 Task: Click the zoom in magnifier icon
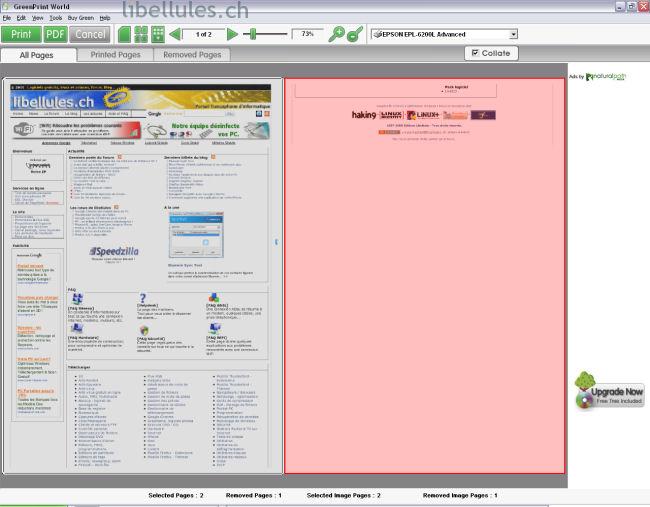(337, 34)
